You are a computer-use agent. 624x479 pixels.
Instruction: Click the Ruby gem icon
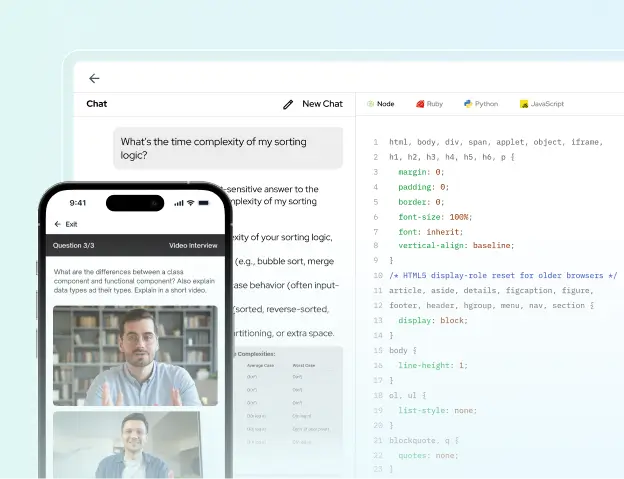pyautogui.click(x=420, y=104)
